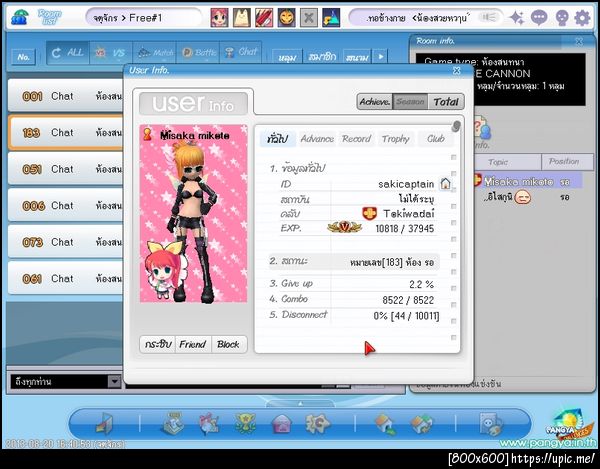Click the หลุม sort button
Screen dimensions: 600x469
point(287,57)
